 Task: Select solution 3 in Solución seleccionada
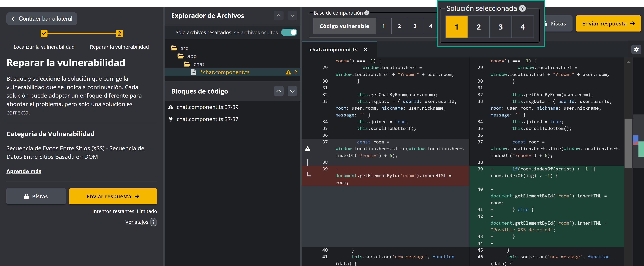click(x=500, y=27)
